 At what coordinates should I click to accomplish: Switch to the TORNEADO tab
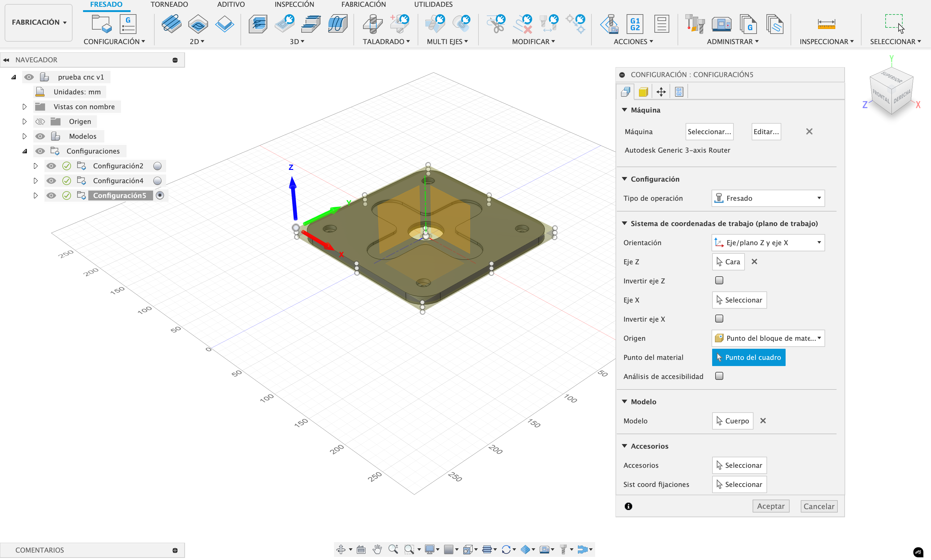pyautogui.click(x=169, y=5)
